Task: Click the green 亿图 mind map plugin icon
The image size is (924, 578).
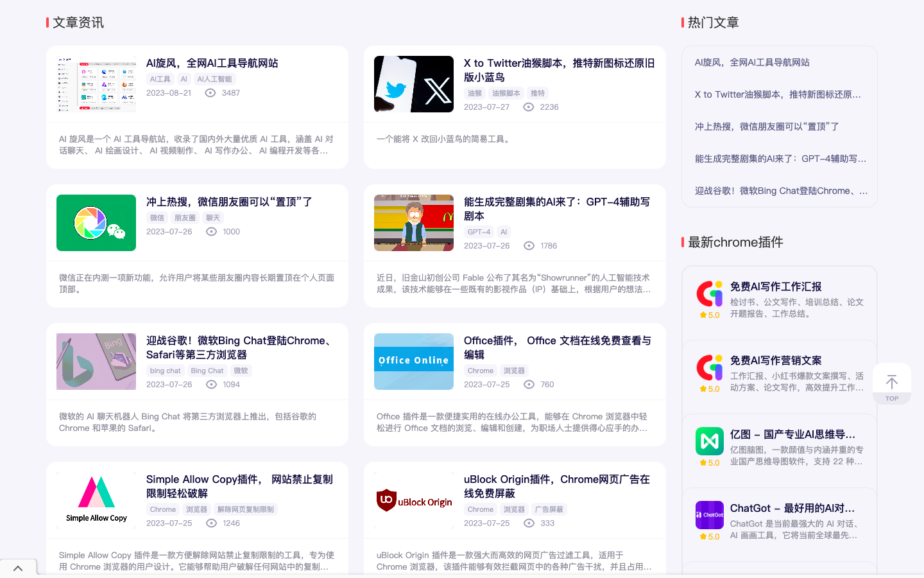Action: tap(710, 441)
